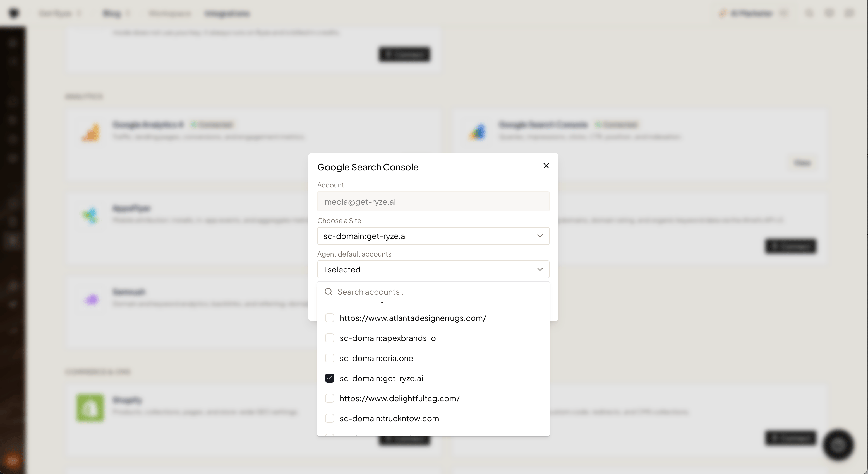The height and width of the screenshot is (474, 868).
Task: Click the AppsFlyer logo icon
Action: [x=90, y=216]
